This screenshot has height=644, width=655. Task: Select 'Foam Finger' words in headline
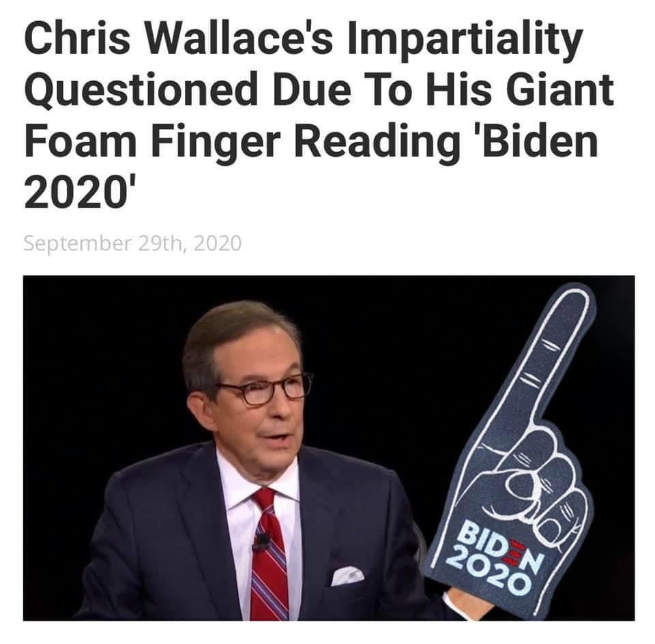(x=152, y=143)
